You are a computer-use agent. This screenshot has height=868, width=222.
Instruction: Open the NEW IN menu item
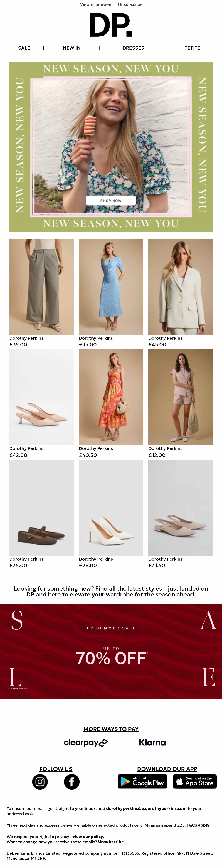(x=71, y=48)
